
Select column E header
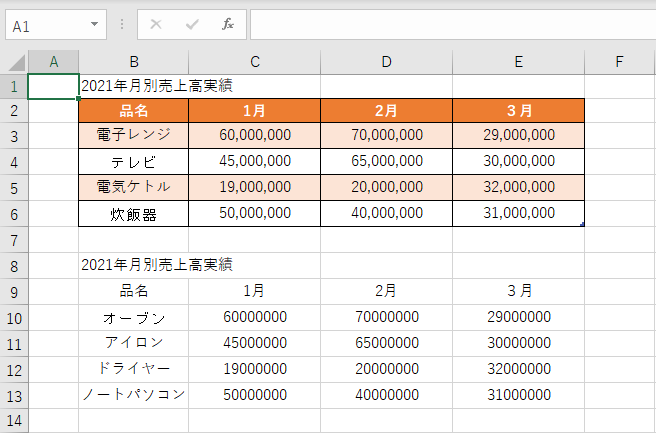coord(518,62)
